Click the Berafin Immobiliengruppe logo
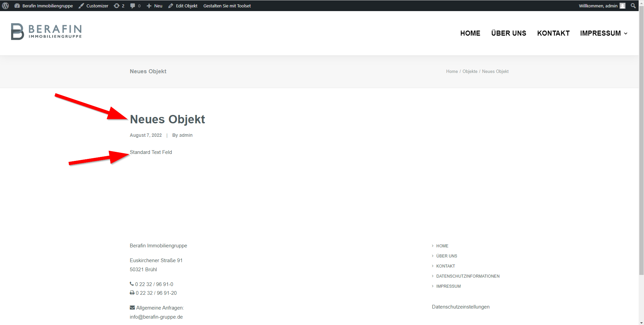The height and width of the screenshot is (325, 644). 46,32
